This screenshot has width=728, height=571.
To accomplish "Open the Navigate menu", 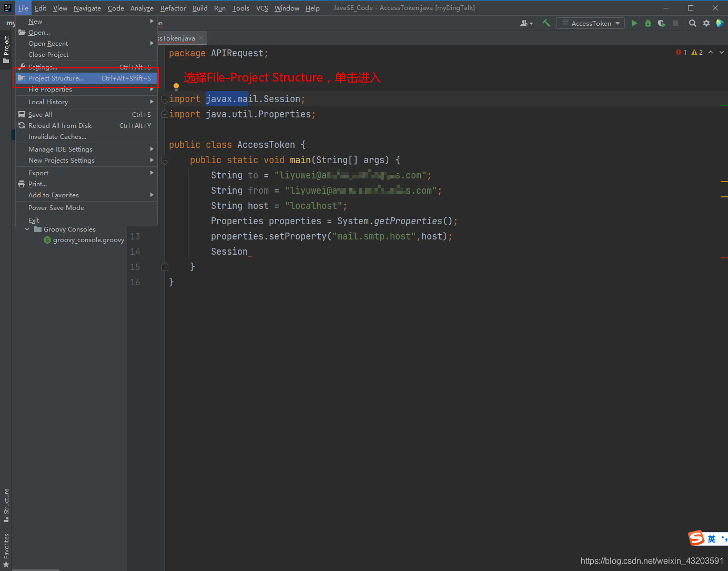I will (x=87, y=8).
